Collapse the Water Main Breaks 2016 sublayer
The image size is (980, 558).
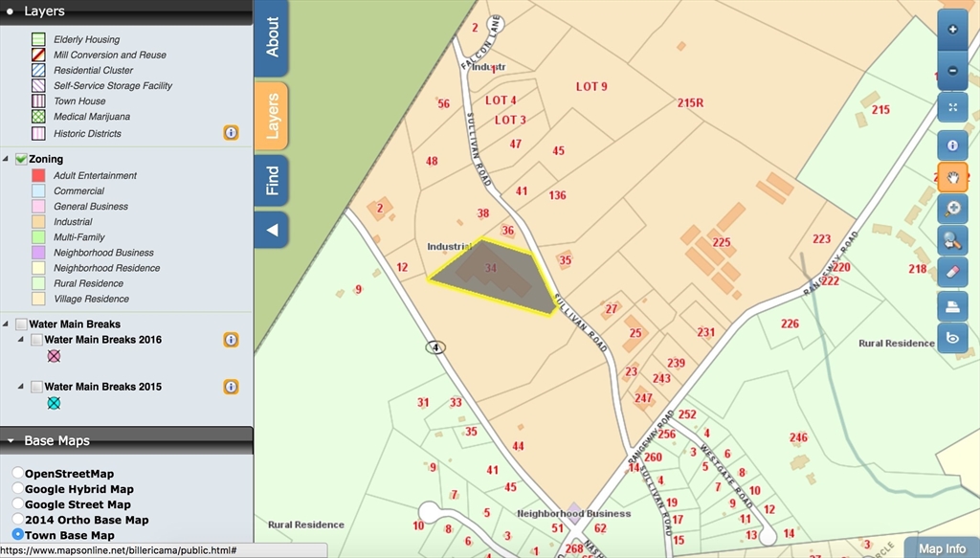(x=21, y=340)
